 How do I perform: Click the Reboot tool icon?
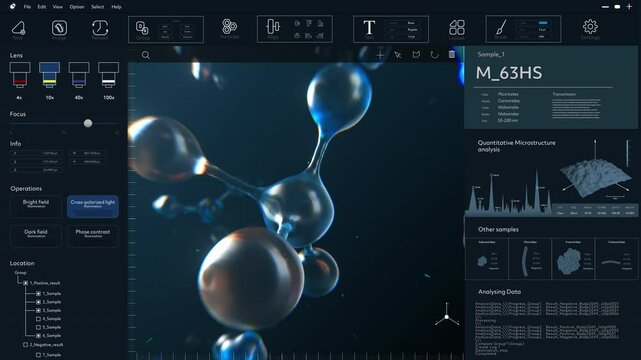click(100, 28)
